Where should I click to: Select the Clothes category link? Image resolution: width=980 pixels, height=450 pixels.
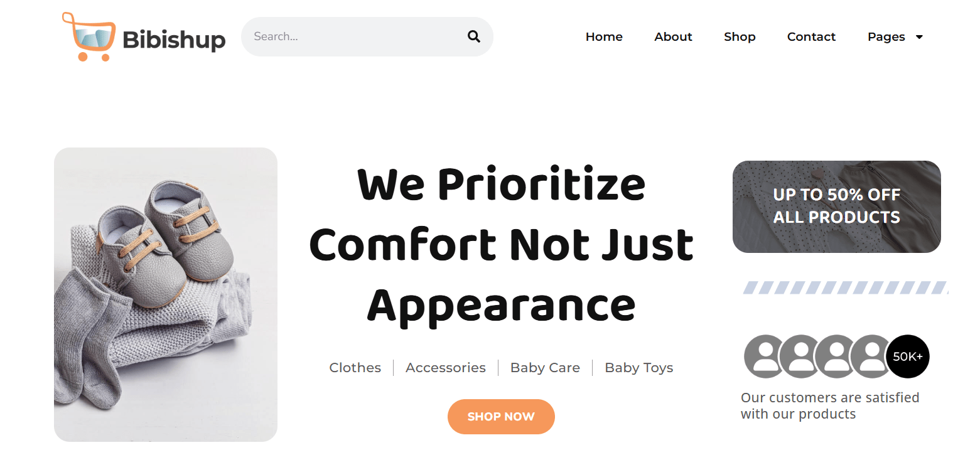(x=355, y=368)
